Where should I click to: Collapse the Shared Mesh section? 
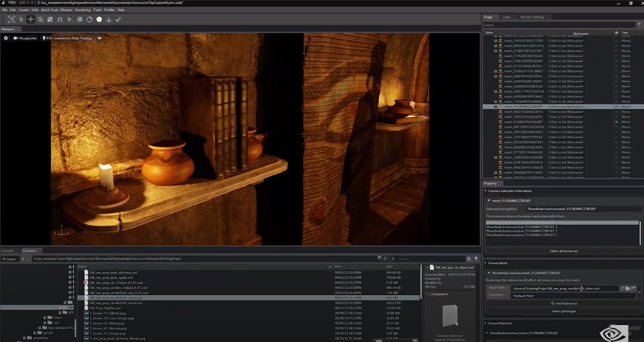click(x=485, y=263)
